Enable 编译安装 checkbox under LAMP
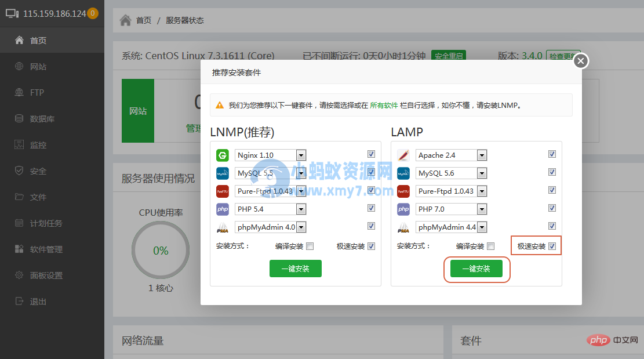Image resolution: width=644 pixels, height=359 pixels. (491, 246)
